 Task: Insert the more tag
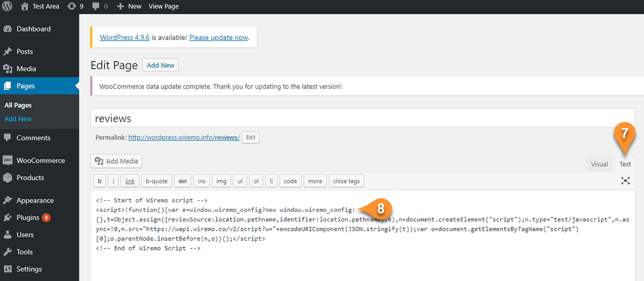(315, 181)
